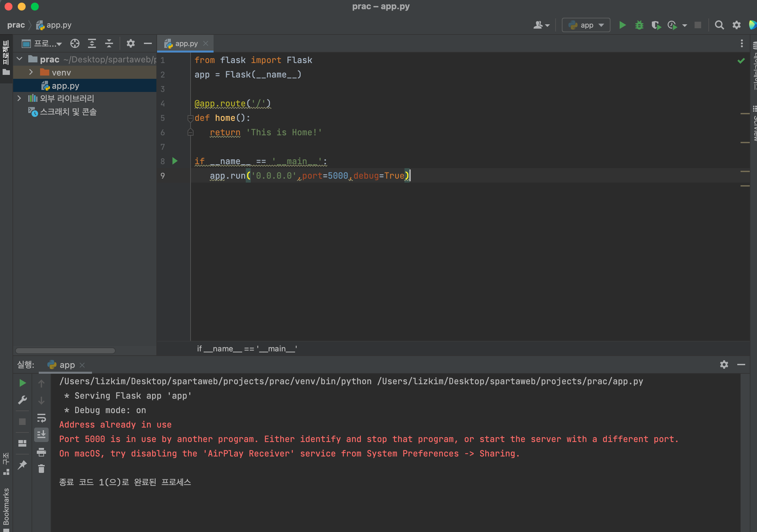757x532 pixels.
Task: Expand the 외부 라이브러리 node
Action: pyautogui.click(x=19, y=98)
